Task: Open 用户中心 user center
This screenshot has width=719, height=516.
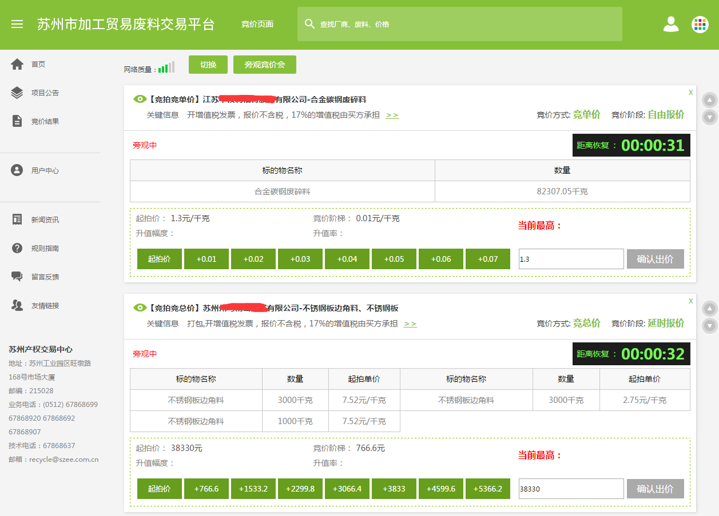Action: (x=44, y=171)
